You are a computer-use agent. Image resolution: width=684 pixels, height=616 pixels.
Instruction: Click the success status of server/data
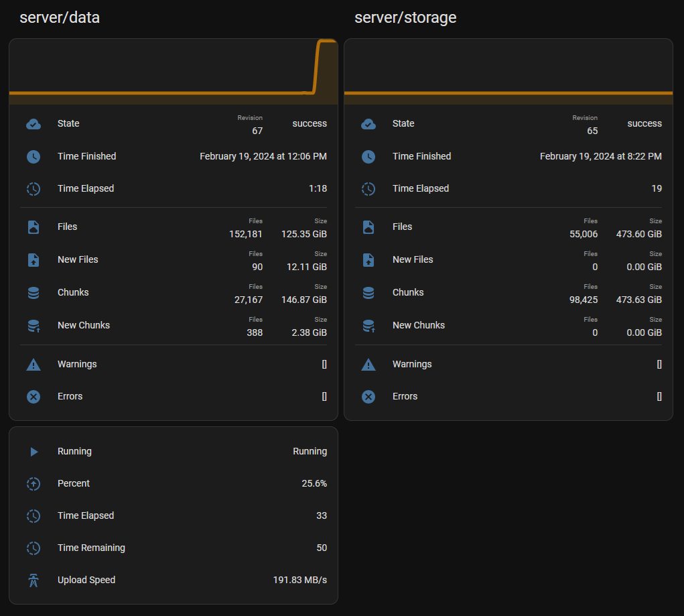coord(310,123)
